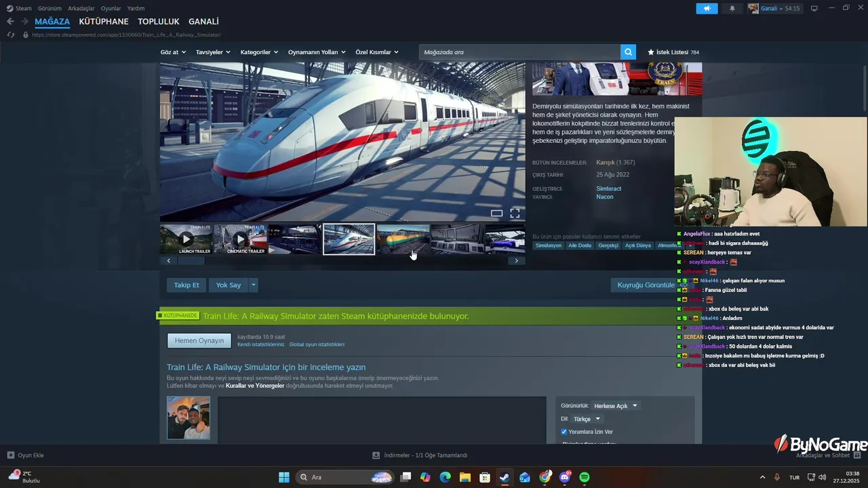Open the Oyunlar menu
868x488 pixels.
pyautogui.click(x=111, y=8)
